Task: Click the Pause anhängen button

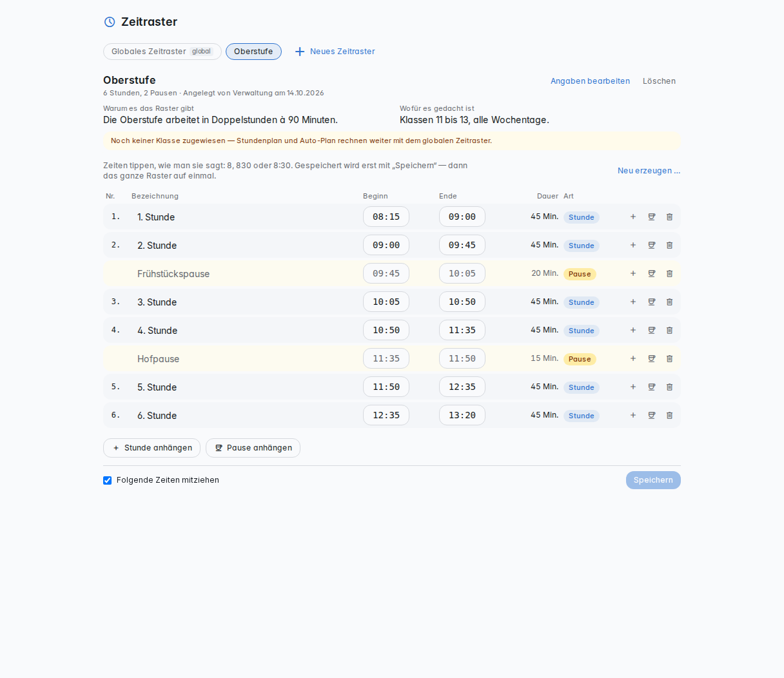Action: click(253, 448)
